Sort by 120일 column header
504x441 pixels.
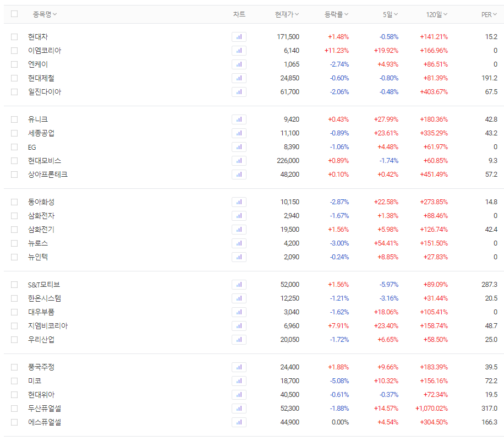point(436,14)
